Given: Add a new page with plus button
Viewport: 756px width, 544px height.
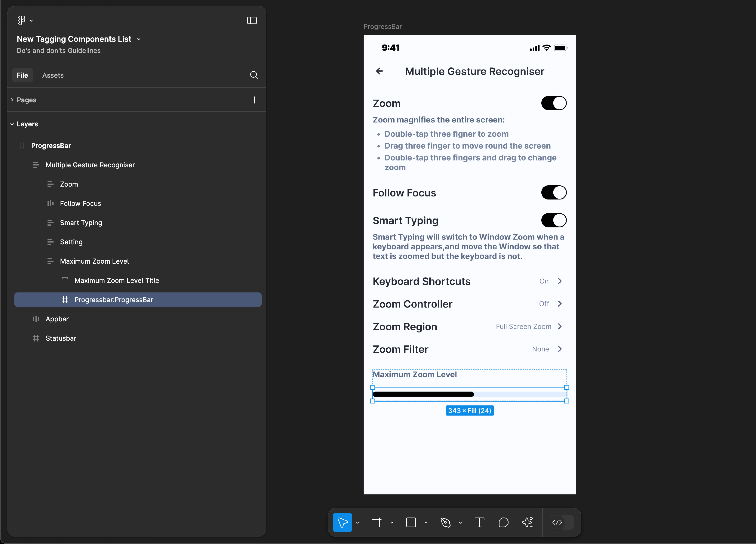Looking at the screenshot, I should pos(255,99).
